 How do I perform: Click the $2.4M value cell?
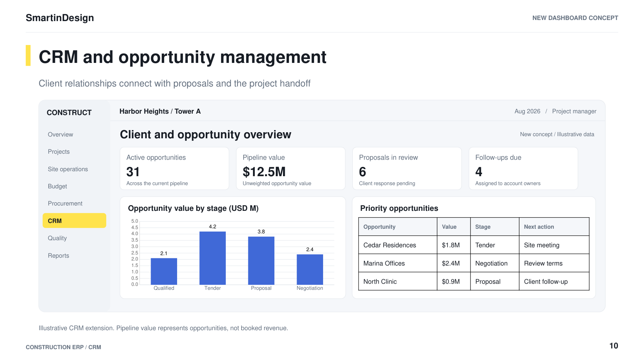pos(454,263)
